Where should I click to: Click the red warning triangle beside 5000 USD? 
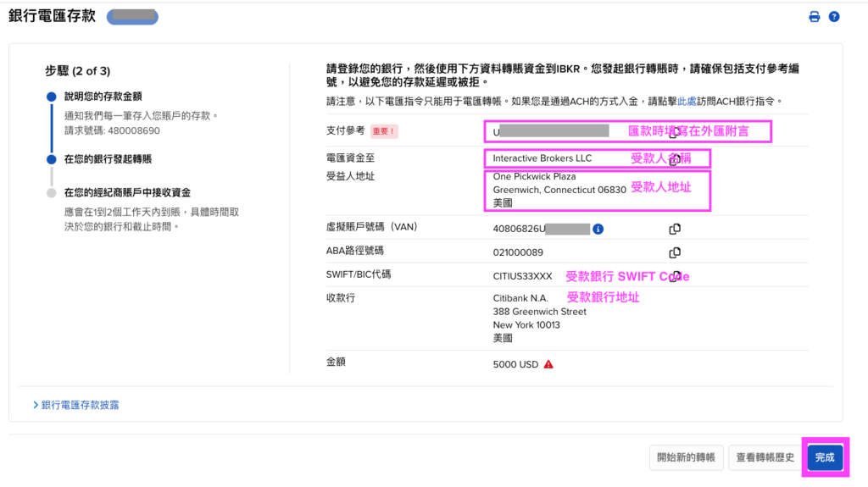click(x=548, y=364)
